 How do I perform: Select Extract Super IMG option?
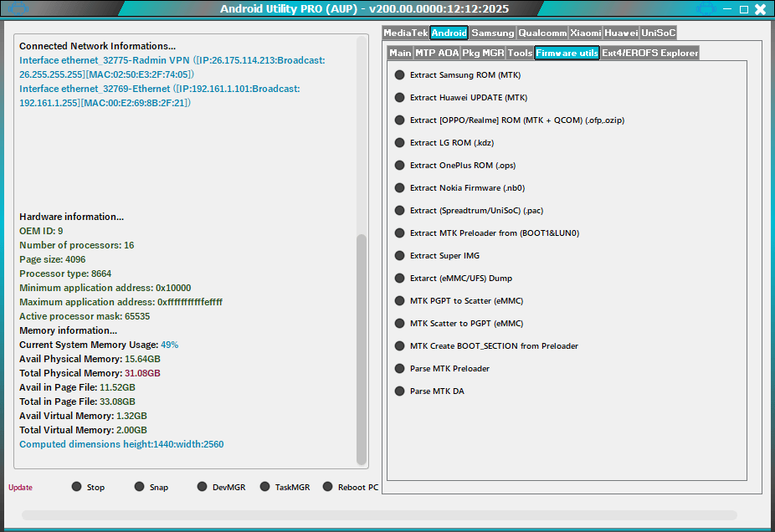point(437,256)
